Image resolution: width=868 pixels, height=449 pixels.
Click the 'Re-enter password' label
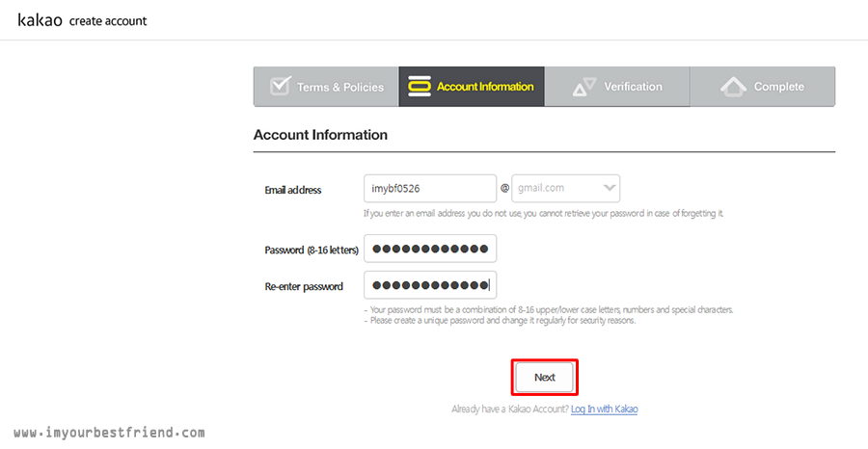click(x=304, y=286)
